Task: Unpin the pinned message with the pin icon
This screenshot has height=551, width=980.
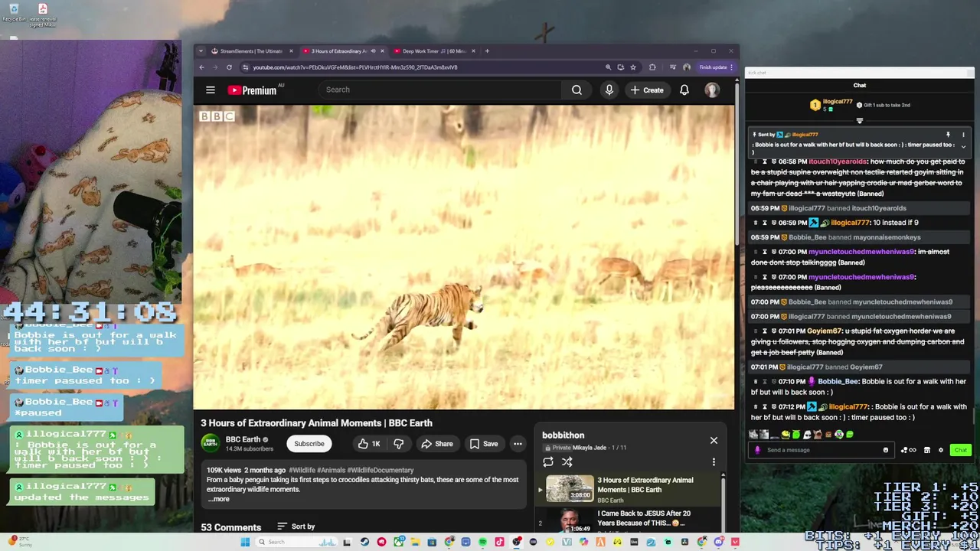Action: click(x=948, y=135)
